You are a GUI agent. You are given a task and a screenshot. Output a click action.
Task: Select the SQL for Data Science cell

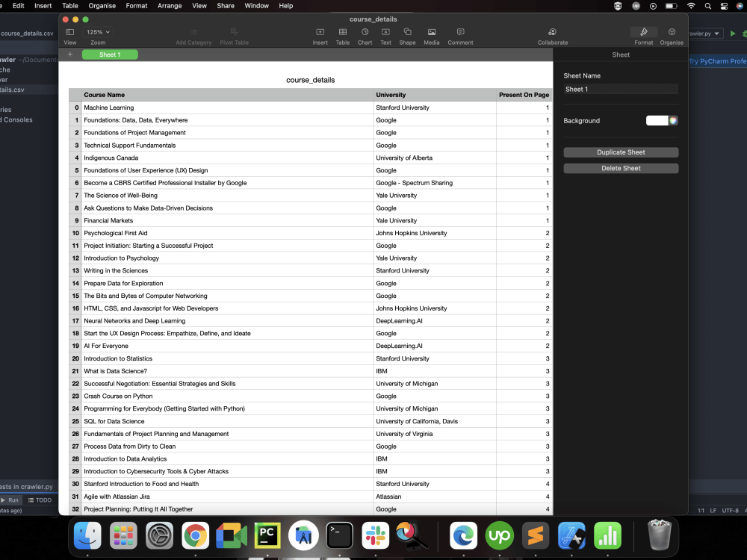coord(227,421)
